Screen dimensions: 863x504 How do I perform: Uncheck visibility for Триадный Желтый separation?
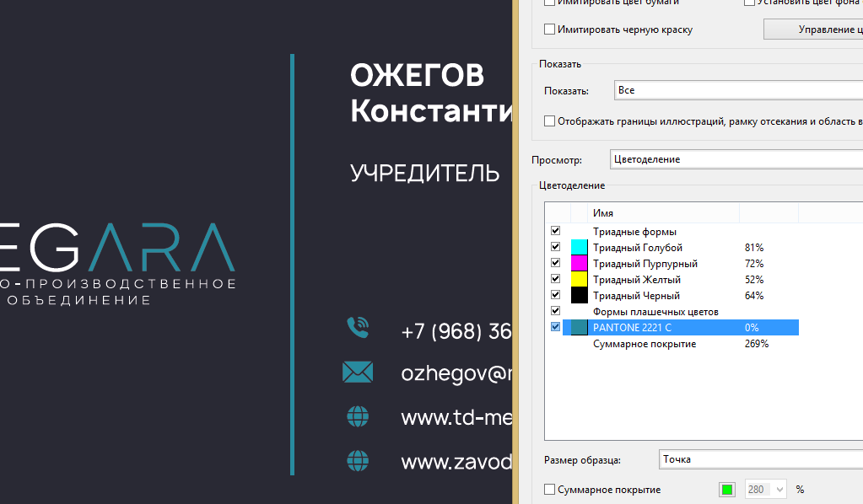pos(555,278)
